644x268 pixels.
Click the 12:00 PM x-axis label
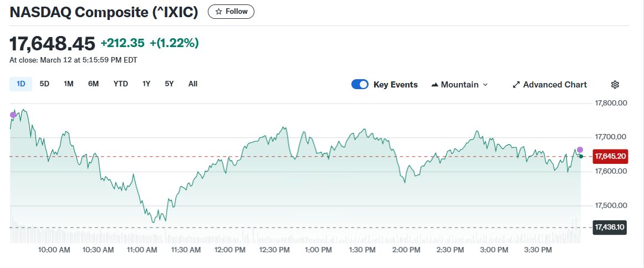click(231, 250)
